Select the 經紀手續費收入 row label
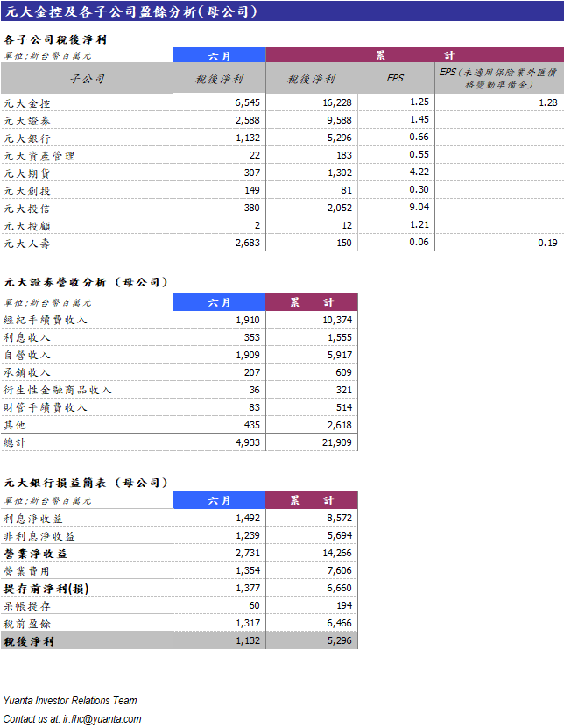564x728 pixels. click(46, 320)
